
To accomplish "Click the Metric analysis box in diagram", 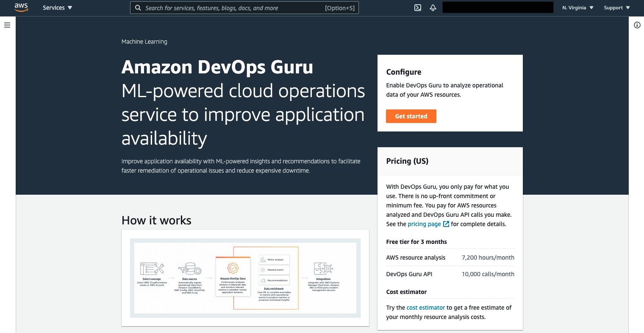I will 274,260.
